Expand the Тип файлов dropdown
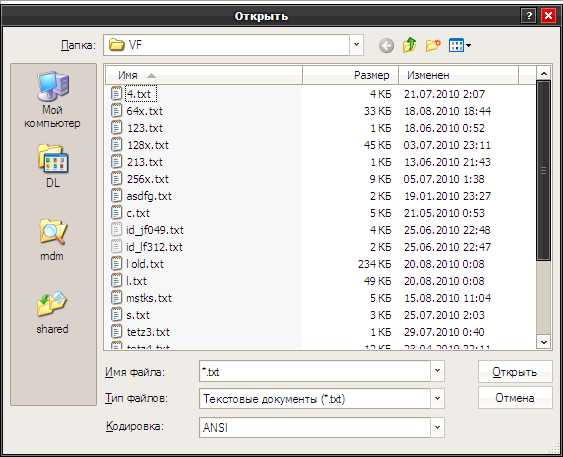Viewport: 563px width, 457px height. click(437, 398)
